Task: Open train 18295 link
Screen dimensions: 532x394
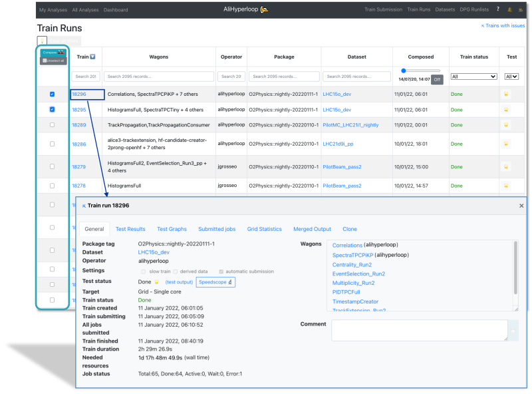Action: 78,110
